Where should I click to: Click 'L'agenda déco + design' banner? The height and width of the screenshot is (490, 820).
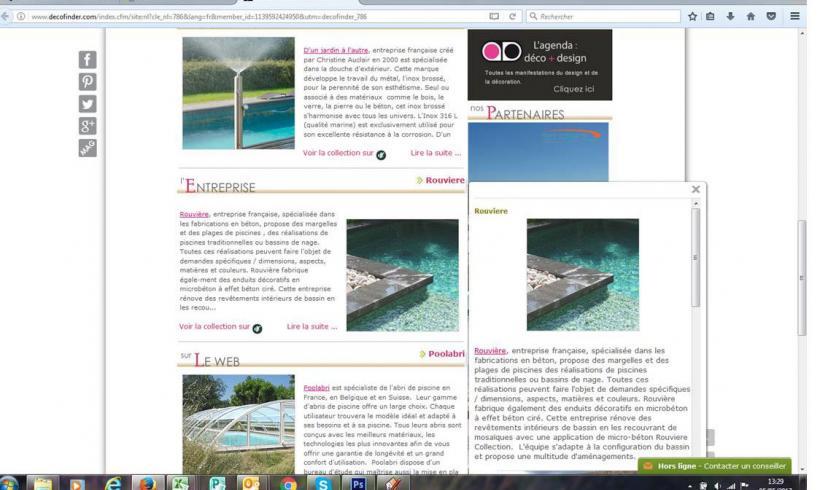[x=540, y=64]
